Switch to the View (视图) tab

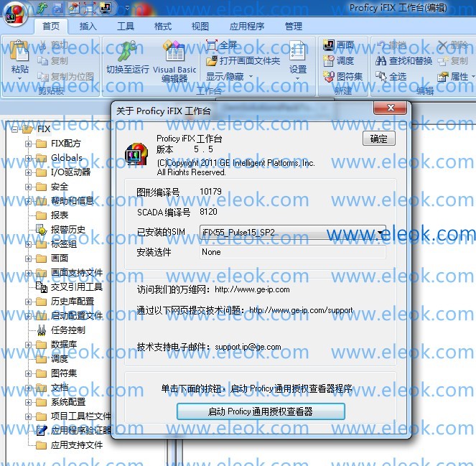coord(200,27)
